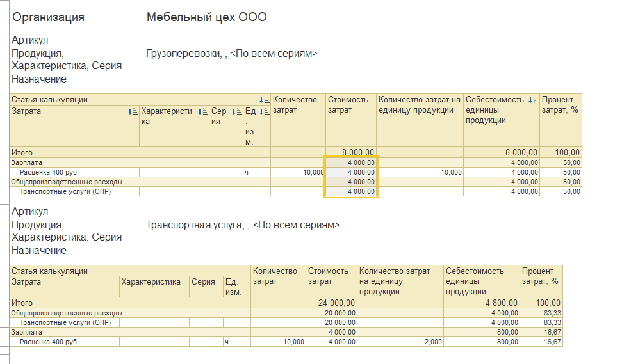
Task: Click Общепроизводственные расходы row in Грузоперевозки table
Action: [67, 182]
